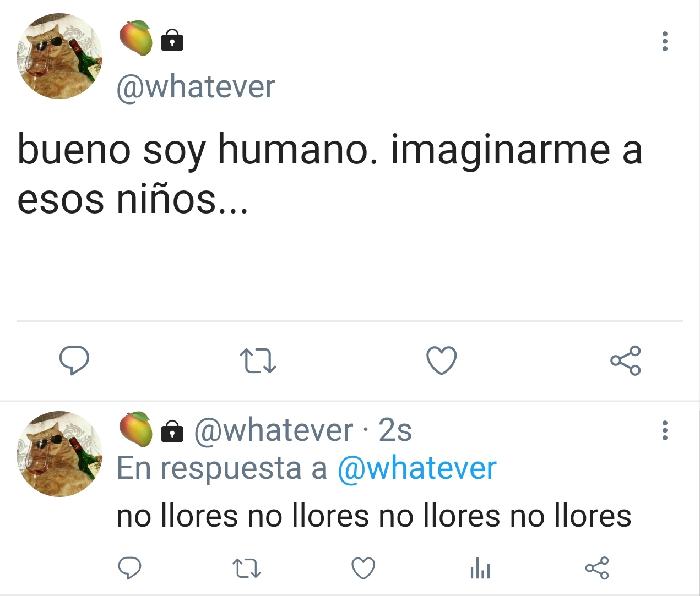Open more options menu on main tweet
The image size is (700, 596).
click(665, 42)
